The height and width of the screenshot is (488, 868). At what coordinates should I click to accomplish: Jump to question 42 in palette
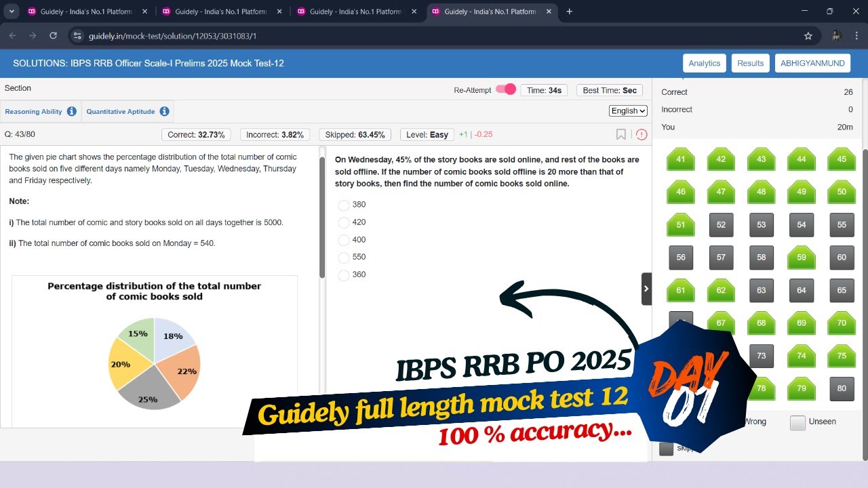click(x=721, y=159)
